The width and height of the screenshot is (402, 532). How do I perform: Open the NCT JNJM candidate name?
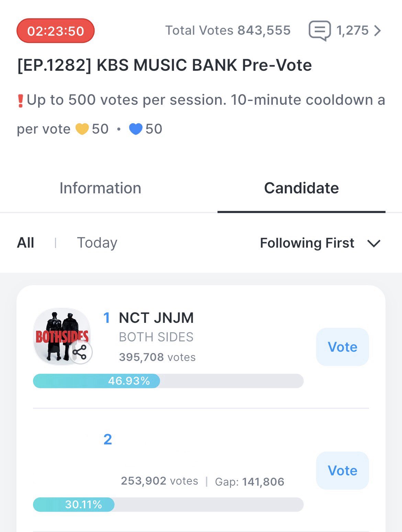[x=156, y=318]
